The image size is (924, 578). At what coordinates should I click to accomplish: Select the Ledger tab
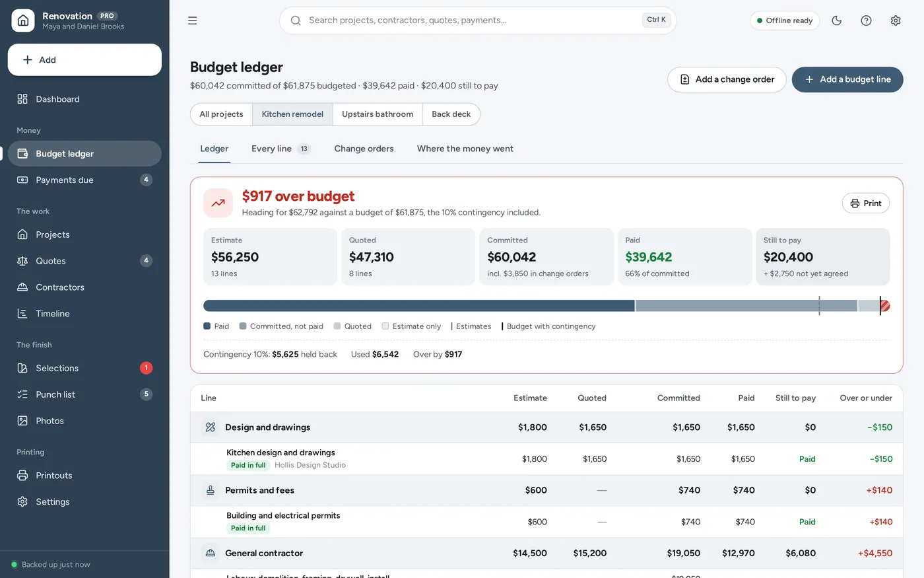214,149
